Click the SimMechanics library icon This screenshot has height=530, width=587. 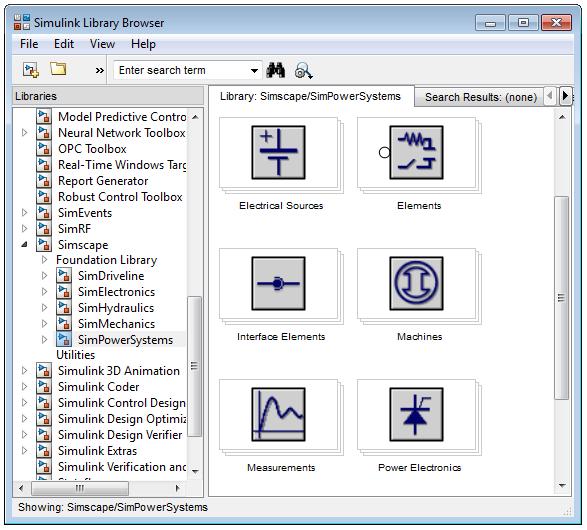click(x=64, y=323)
